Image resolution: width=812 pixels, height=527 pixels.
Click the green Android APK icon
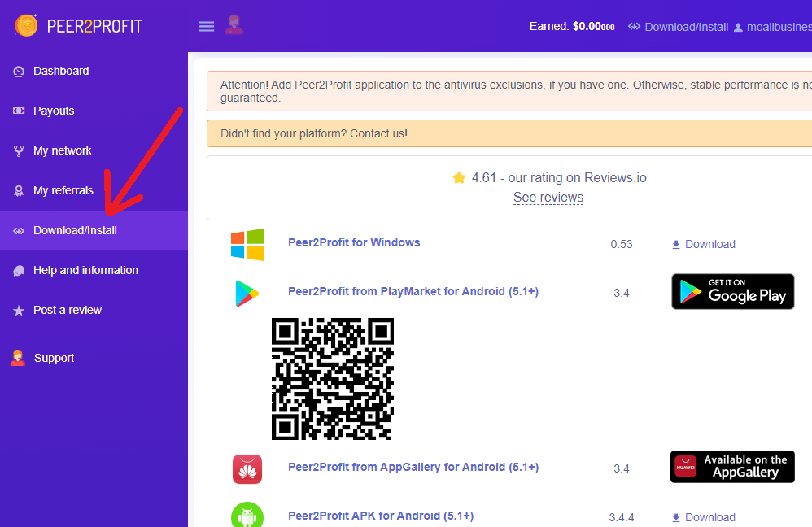tap(247, 515)
